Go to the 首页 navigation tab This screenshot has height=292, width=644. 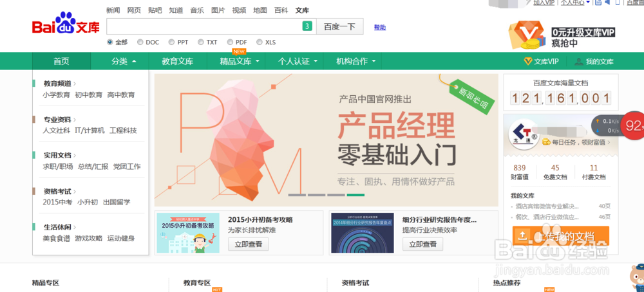[x=61, y=62]
